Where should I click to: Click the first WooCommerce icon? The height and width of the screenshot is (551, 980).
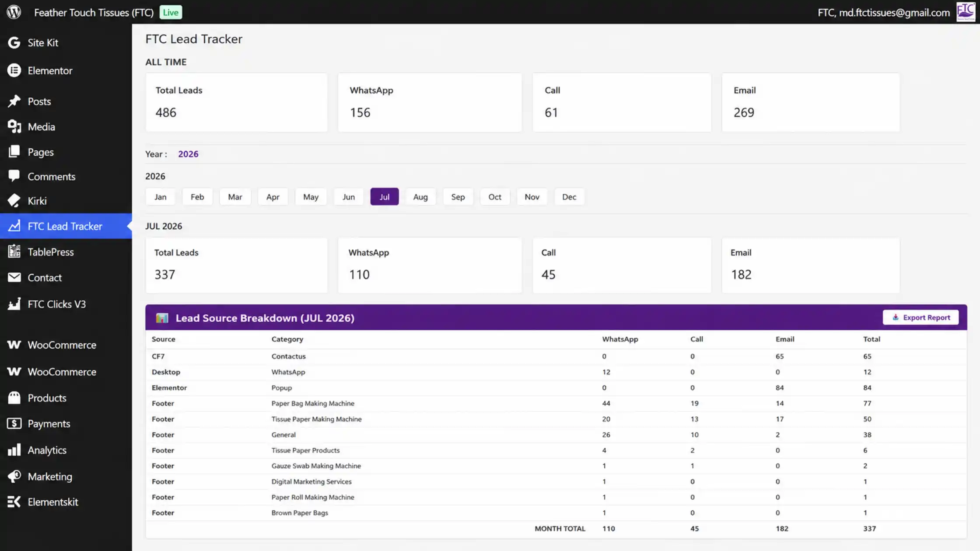tap(14, 345)
